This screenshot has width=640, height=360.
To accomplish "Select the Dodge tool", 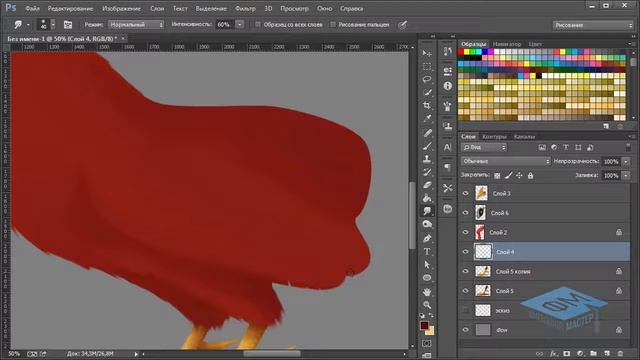I will 427,224.
